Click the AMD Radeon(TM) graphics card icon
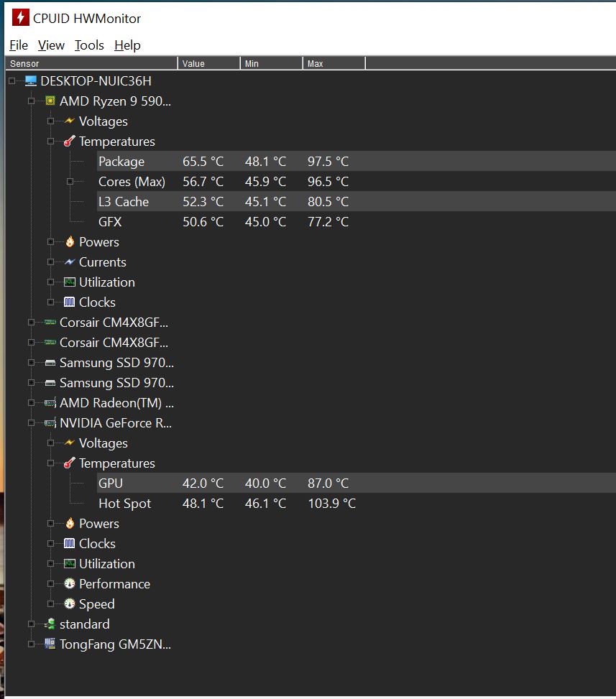 tap(50, 403)
